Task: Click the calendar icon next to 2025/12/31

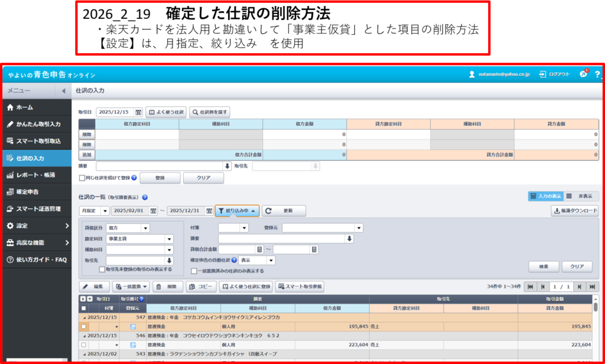Action: tap(209, 211)
